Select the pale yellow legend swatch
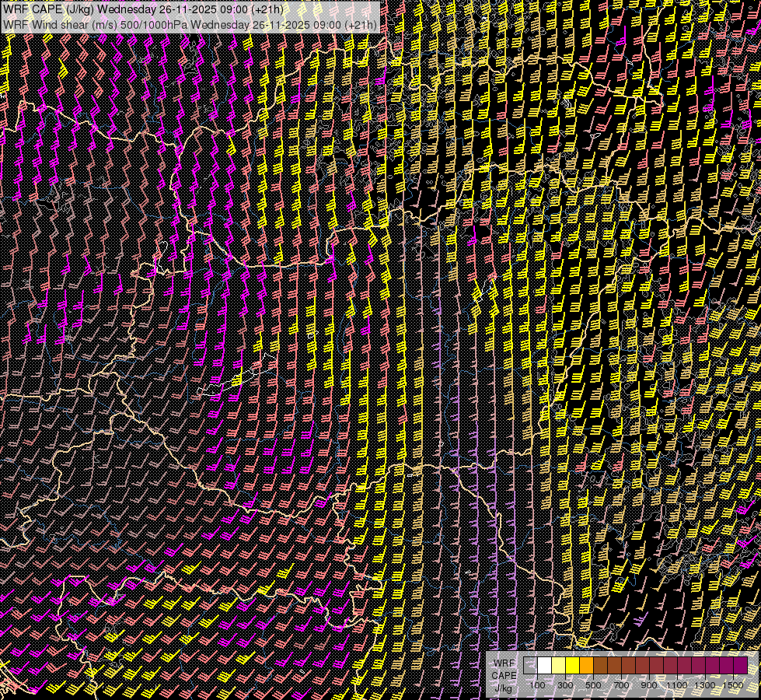Viewport: 761px width, 700px height. [559, 665]
